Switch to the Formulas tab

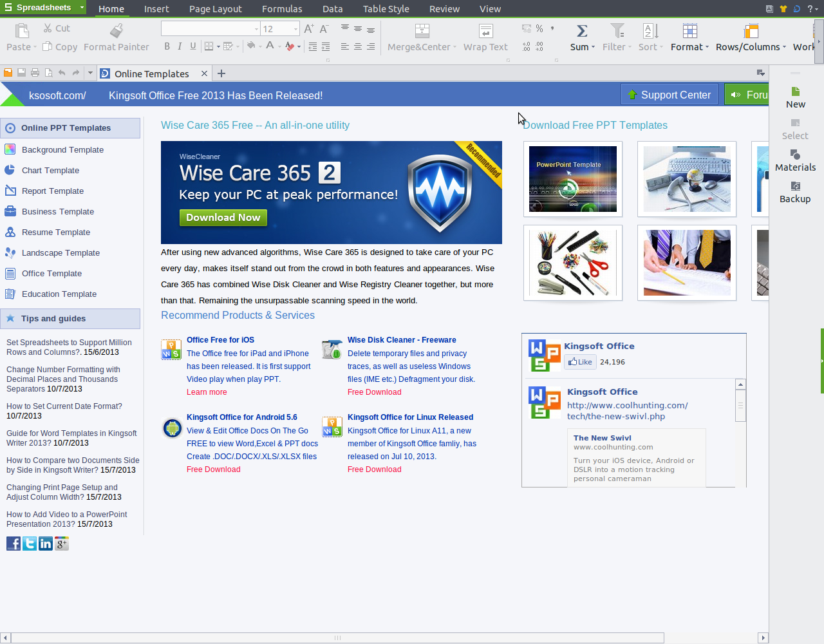tap(282, 9)
